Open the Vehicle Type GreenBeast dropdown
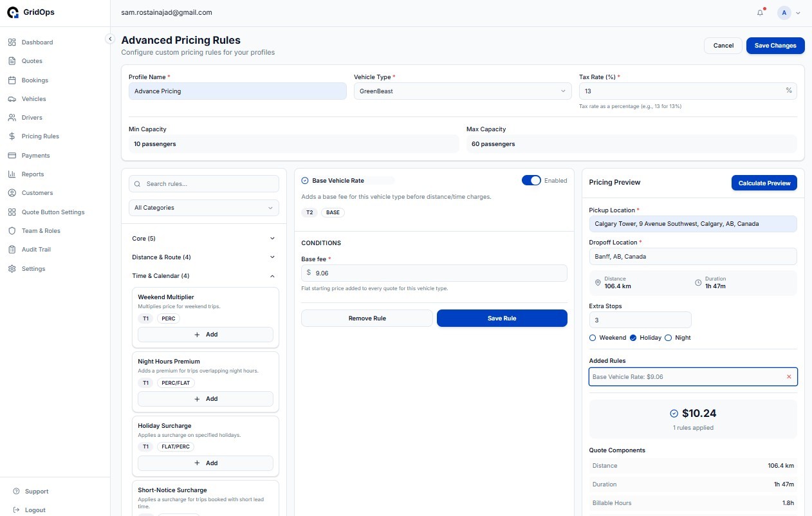812x516 pixels. pos(463,91)
